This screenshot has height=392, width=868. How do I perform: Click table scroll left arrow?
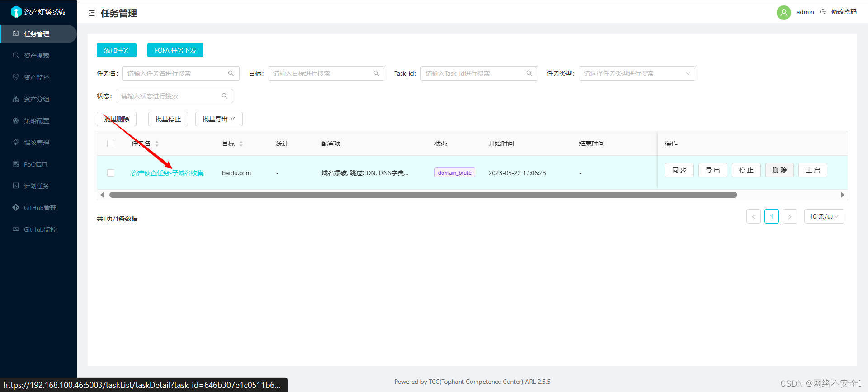pyautogui.click(x=102, y=195)
